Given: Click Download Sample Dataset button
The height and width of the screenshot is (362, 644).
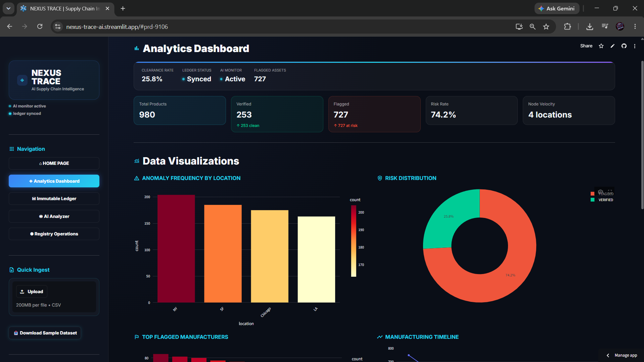Looking at the screenshot, I should [45, 333].
